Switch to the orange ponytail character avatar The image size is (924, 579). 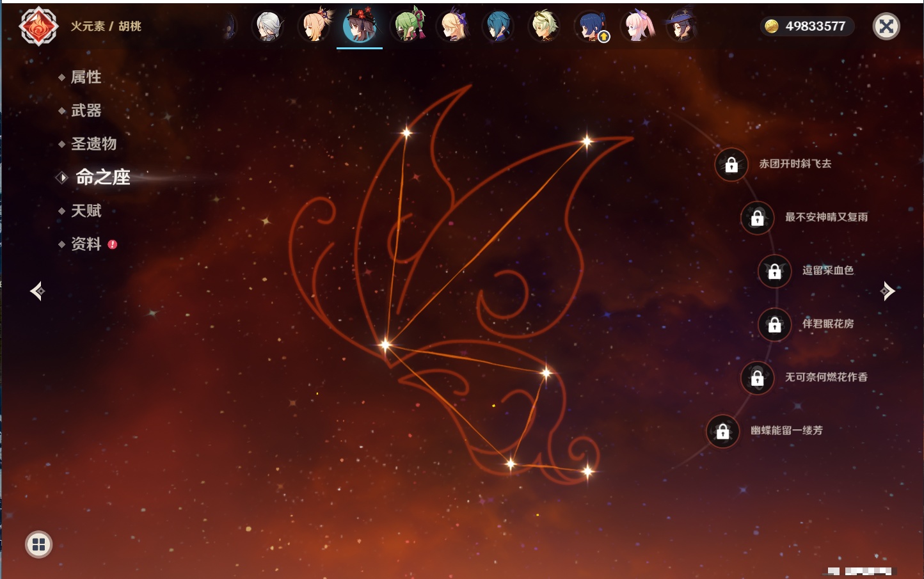tap(314, 26)
